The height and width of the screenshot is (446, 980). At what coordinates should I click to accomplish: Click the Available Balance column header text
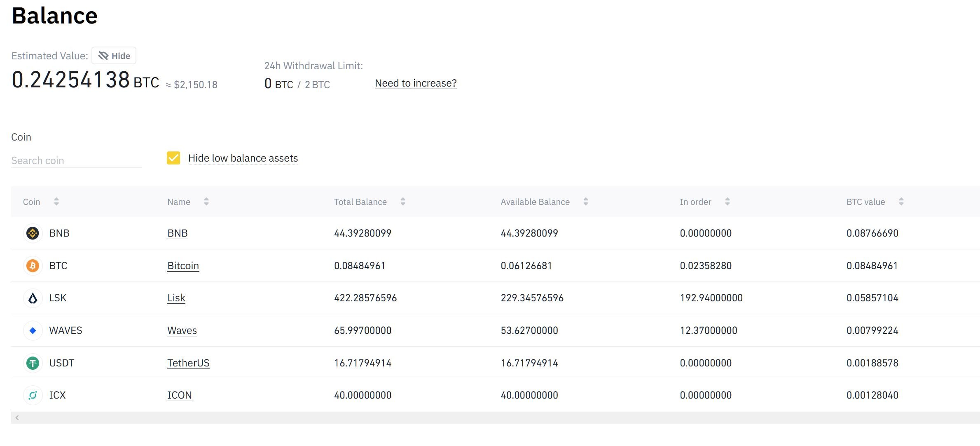click(x=535, y=202)
